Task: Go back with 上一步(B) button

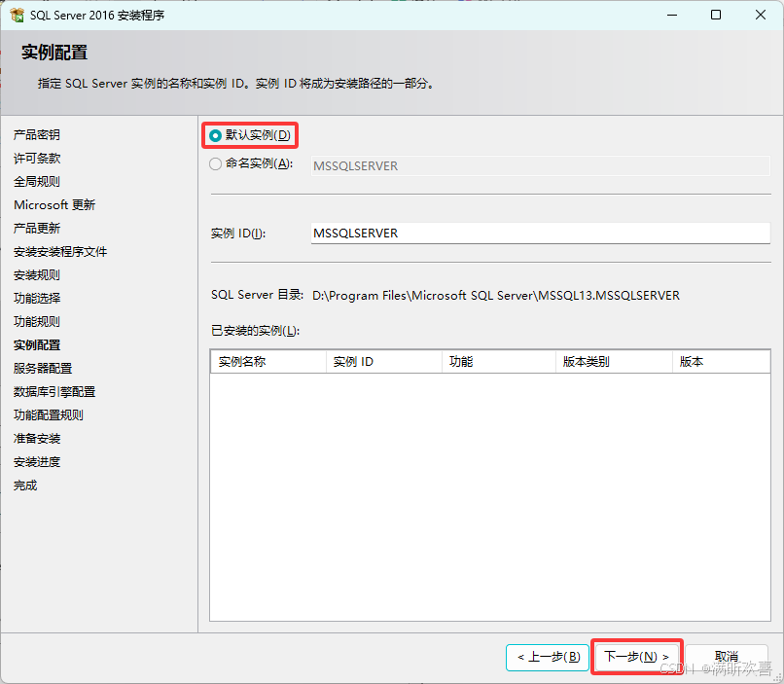Action: 548,657
